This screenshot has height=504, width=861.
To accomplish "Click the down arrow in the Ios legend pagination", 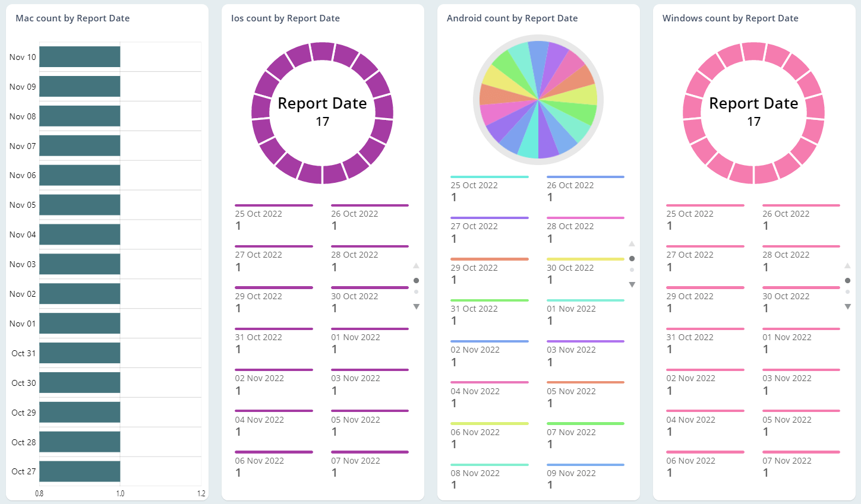I will click(x=417, y=306).
